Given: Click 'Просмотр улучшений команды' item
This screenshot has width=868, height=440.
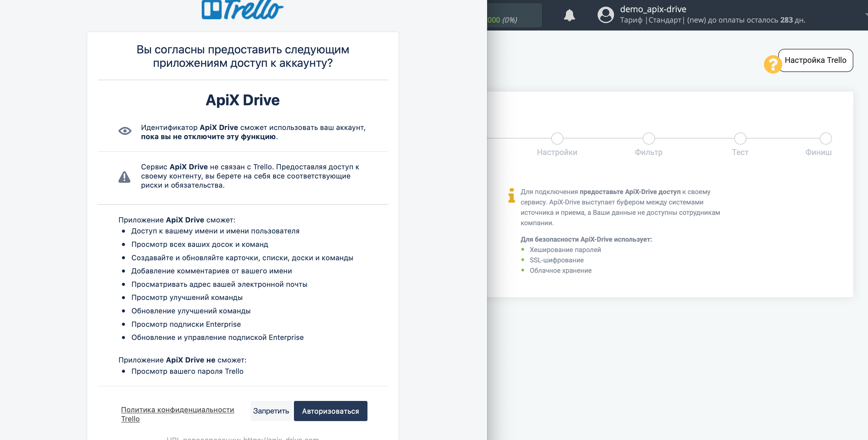Looking at the screenshot, I should [x=187, y=298].
